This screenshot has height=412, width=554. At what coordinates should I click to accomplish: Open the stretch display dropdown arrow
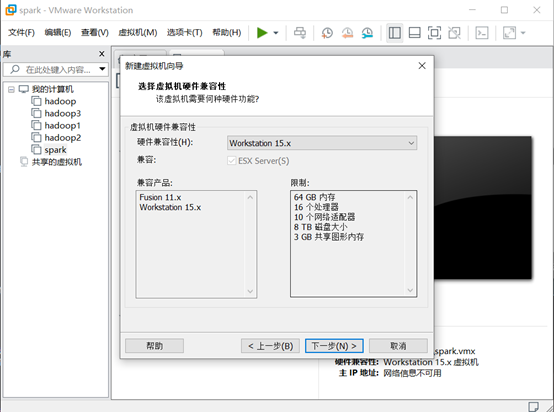point(523,33)
